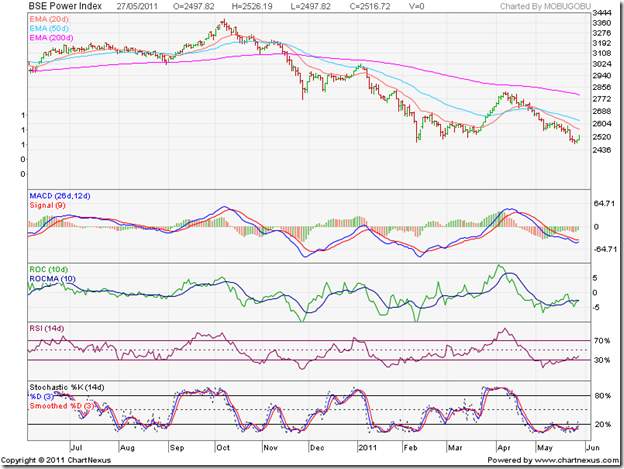The height and width of the screenshot is (469, 624).
Task: Click the Smoothed %D (3) legend label
Action: pos(62,406)
